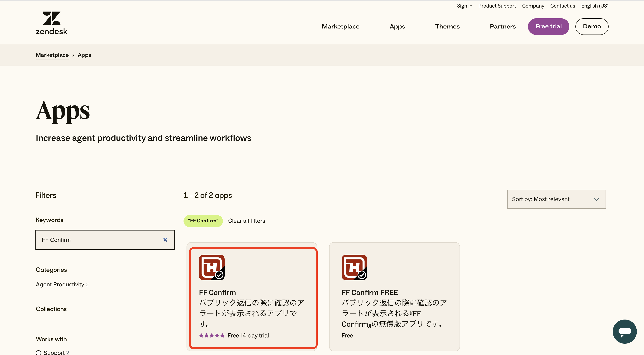The image size is (644, 355).
Task: Open the FF Confirm FREE app title
Action: (370, 292)
